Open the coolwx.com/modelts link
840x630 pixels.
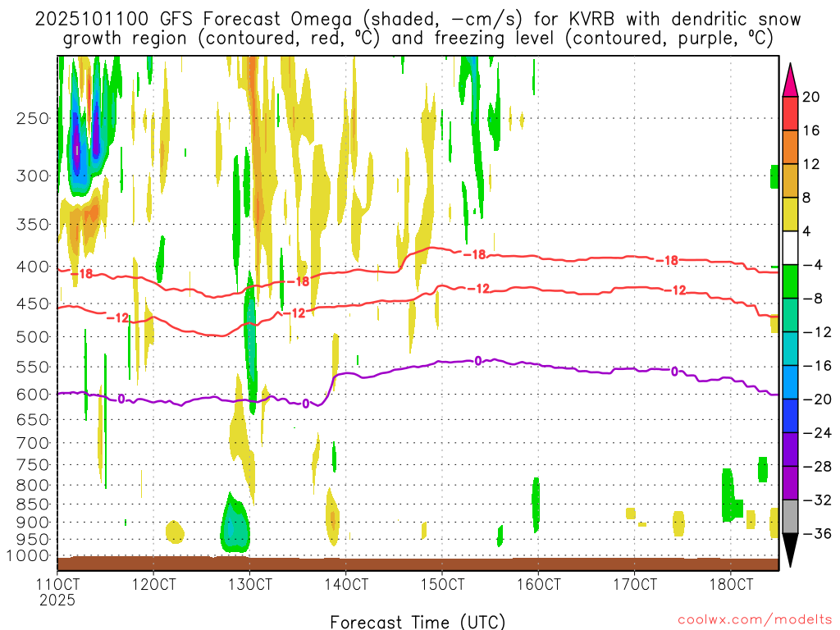[755, 619]
